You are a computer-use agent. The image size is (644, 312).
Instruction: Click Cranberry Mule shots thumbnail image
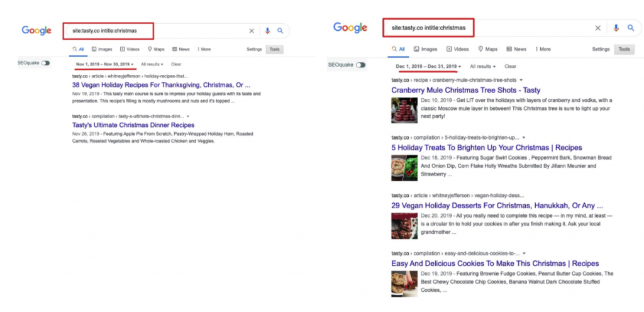[x=404, y=110]
